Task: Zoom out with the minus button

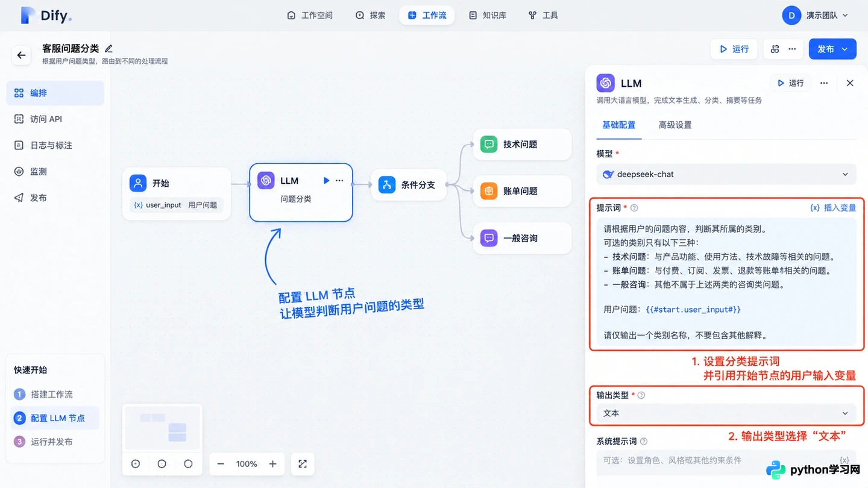Action: 221,464
